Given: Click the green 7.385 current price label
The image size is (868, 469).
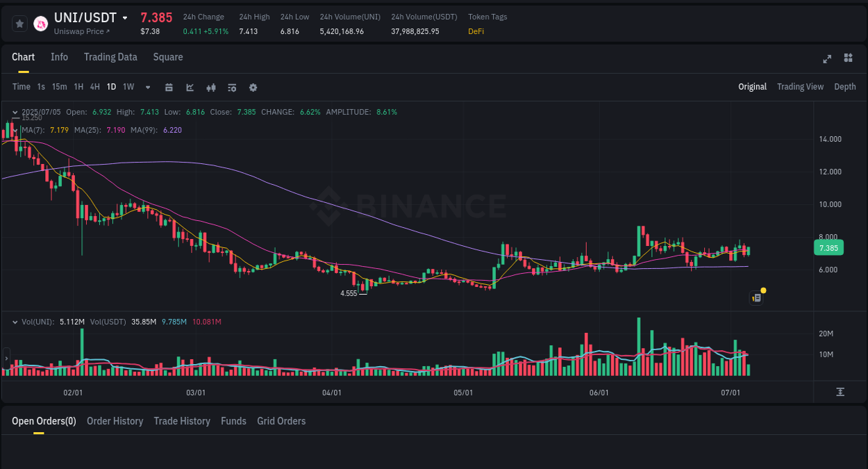Looking at the screenshot, I should click(828, 247).
